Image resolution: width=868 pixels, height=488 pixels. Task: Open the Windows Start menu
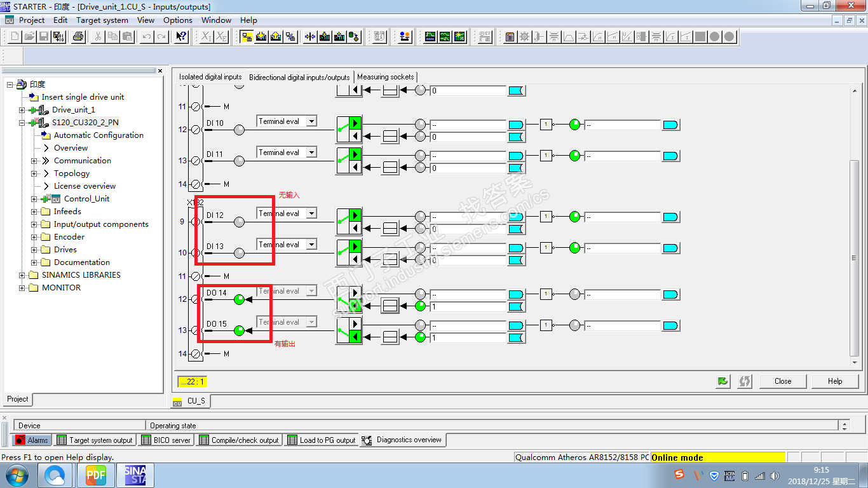point(16,475)
